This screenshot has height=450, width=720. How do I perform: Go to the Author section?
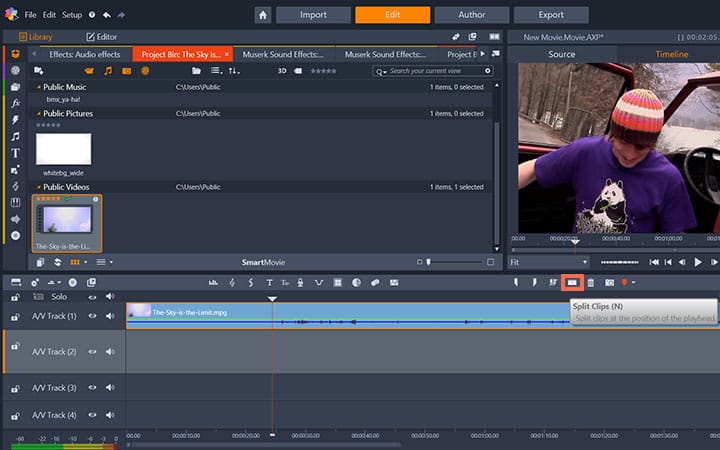(472, 15)
